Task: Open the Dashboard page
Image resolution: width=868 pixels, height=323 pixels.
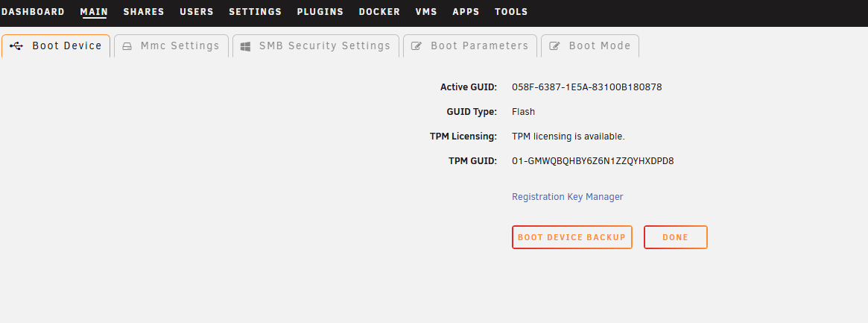Action: click(34, 12)
